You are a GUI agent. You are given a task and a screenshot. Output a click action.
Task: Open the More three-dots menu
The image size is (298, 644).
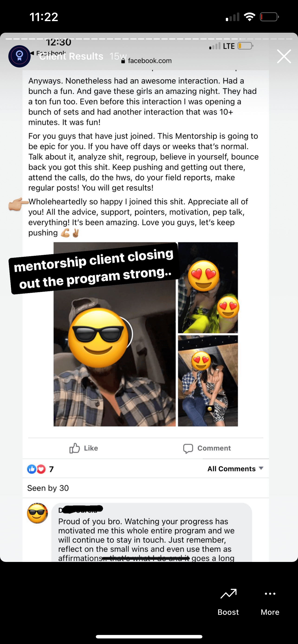click(x=270, y=594)
